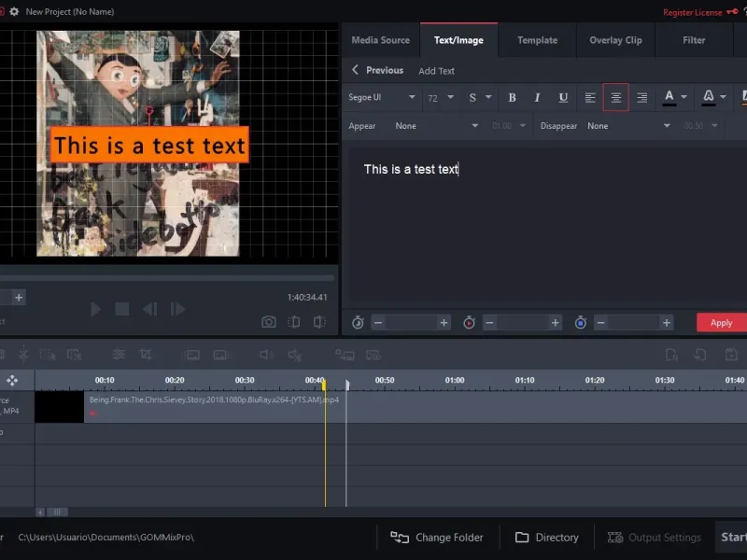
Task: Click the red Apply button
Action: click(x=721, y=322)
